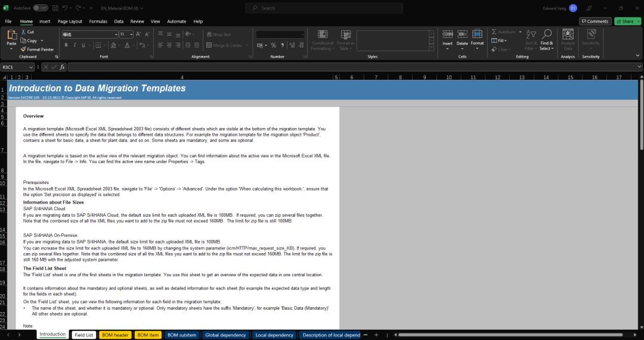Click the Select All corner triangle
This screenshot has height=340, width=644.
pos(4,77)
